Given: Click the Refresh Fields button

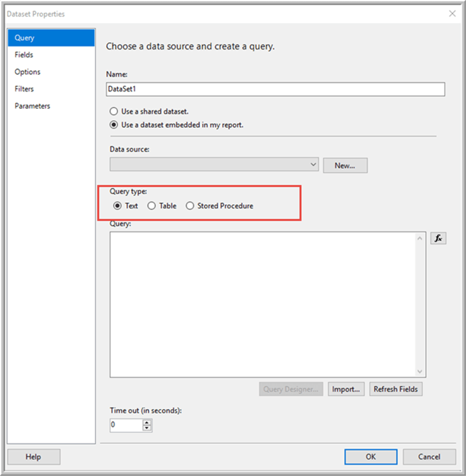Looking at the screenshot, I should tap(396, 389).
